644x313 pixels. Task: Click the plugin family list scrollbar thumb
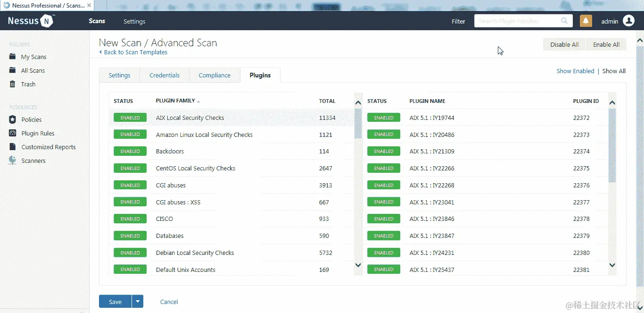click(x=358, y=124)
